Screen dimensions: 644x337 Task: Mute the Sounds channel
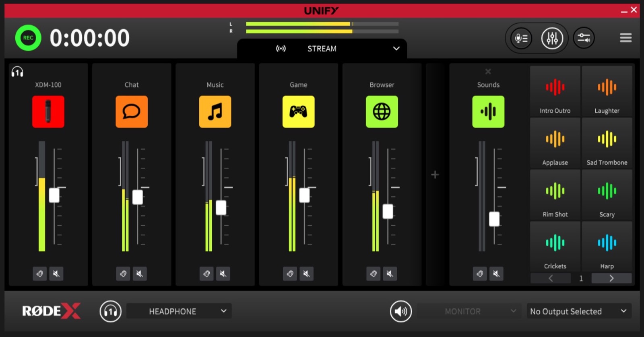click(x=496, y=274)
